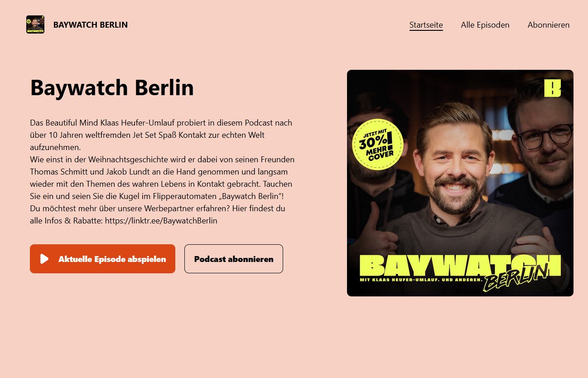The width and height of the screenshot is (588, 378).
Task: Click the large "Baywatch Berlin" heading
Action: point(112,87)
